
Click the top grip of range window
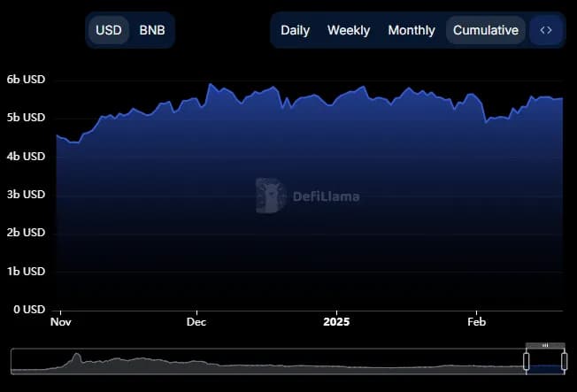click(545, 345)
